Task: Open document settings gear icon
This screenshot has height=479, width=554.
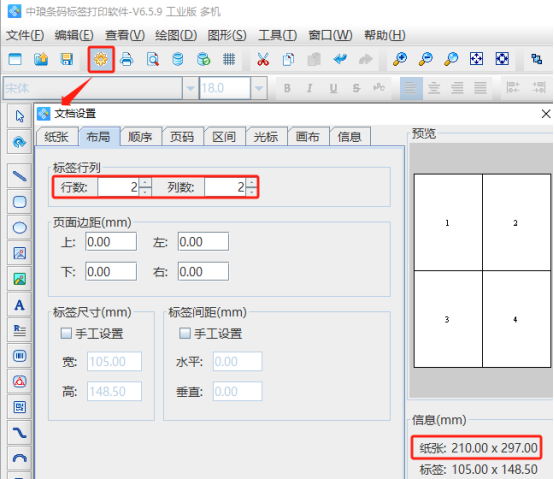Action: pos(101,59)
